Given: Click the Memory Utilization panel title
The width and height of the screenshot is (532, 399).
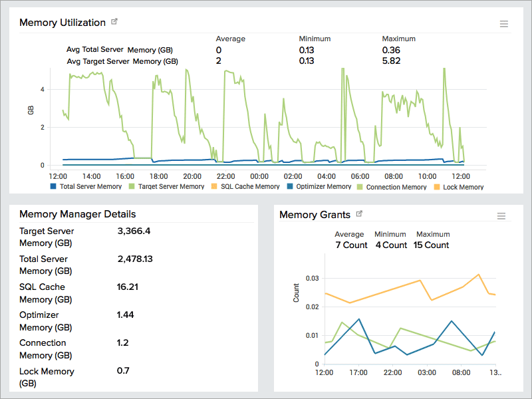Looking at the screenshot, I should coord(64,22).
